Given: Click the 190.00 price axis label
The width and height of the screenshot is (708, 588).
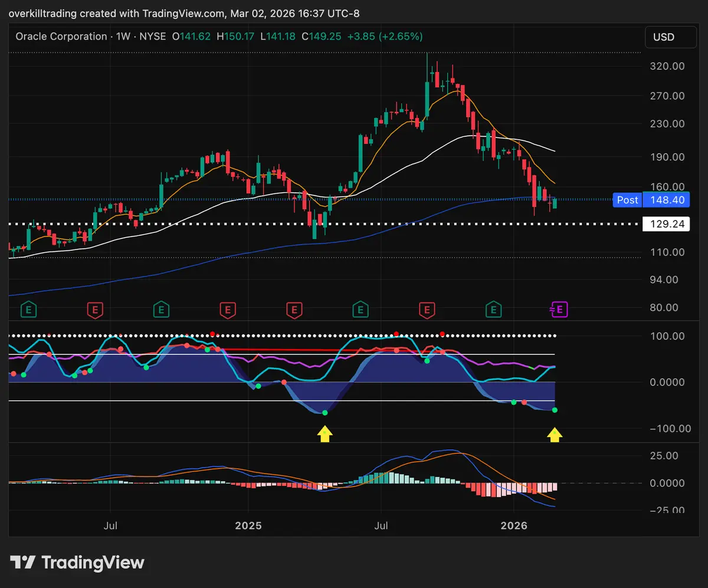Looking at the screenshot, I should click(x=667, y=157).
